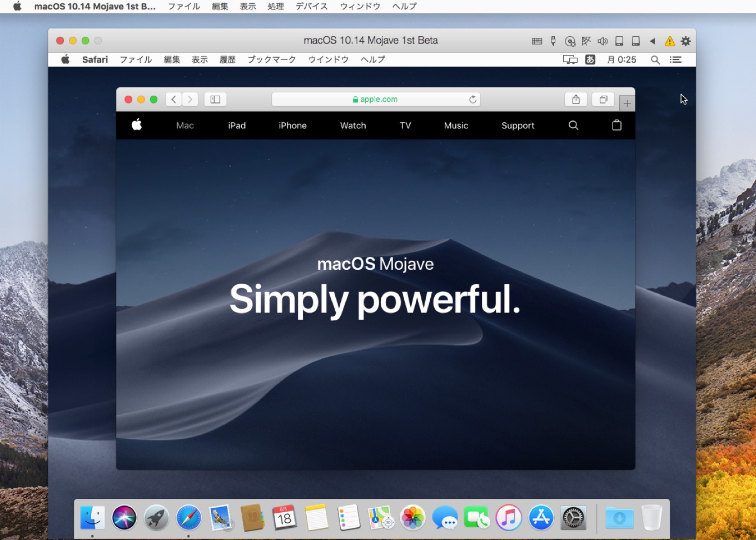The height and width of the screenshot is (540, 756).
Task: Open Notification Center in the guest menu bar
Action: point(675,60)
